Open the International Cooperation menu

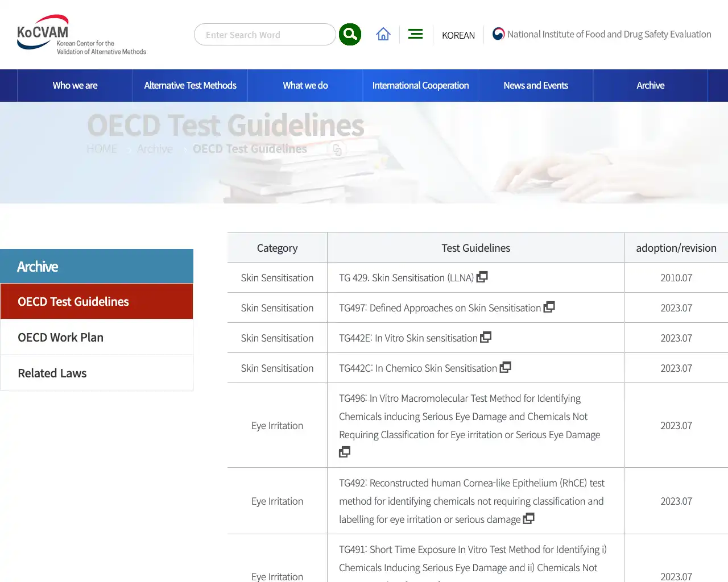pos(420,85)
